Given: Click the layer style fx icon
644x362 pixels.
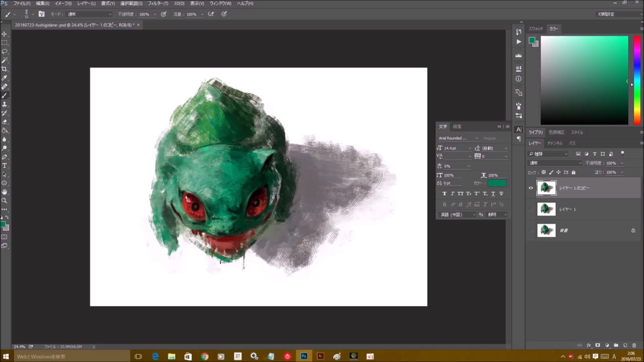Looking at the screenshot, I should 589,345.
